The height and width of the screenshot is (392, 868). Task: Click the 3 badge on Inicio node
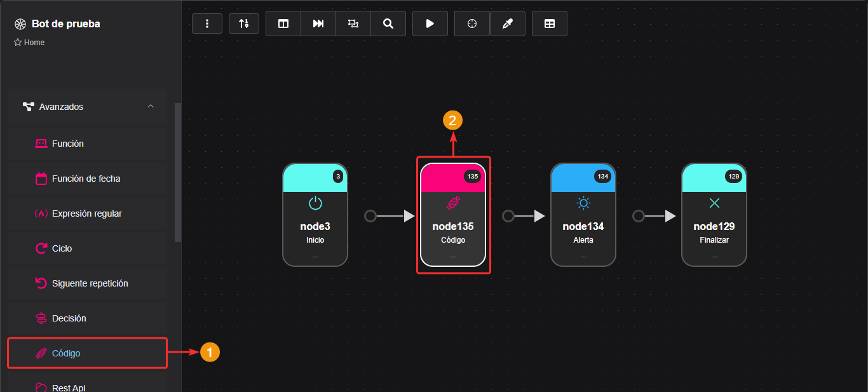338,176
